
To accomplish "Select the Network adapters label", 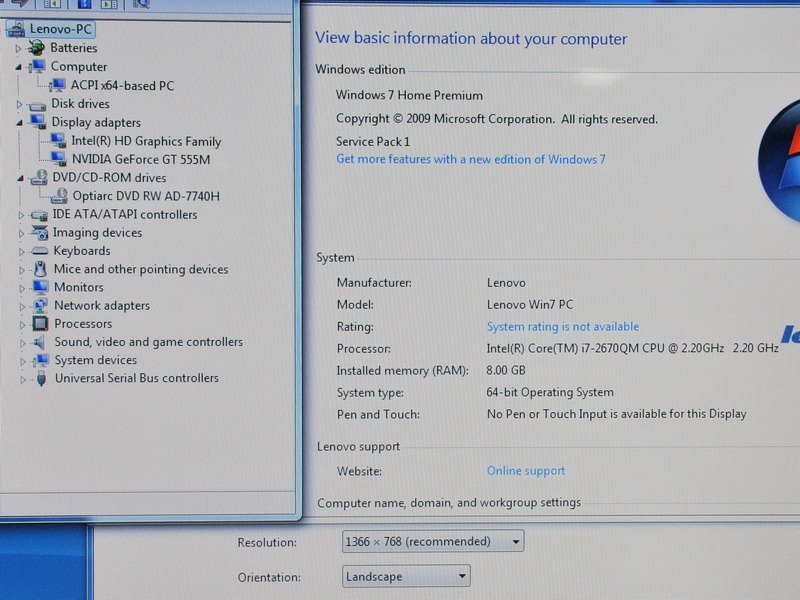I will (102, 306).
